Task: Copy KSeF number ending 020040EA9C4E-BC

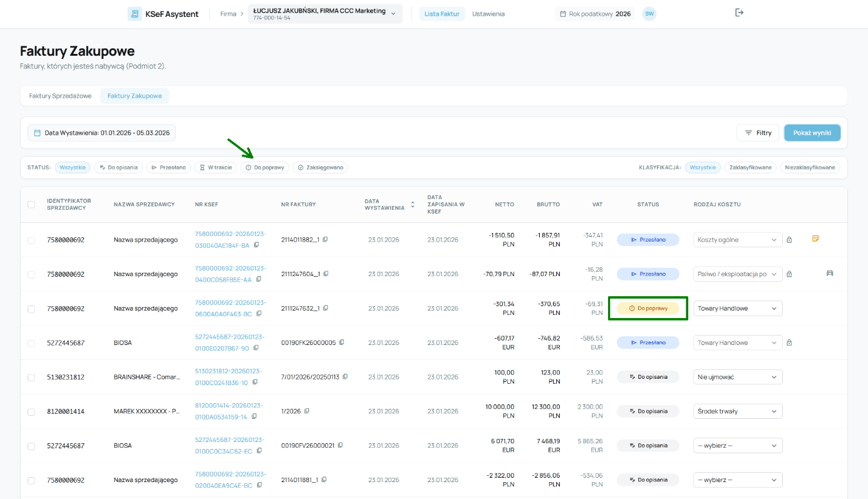Action: [259, 485]
